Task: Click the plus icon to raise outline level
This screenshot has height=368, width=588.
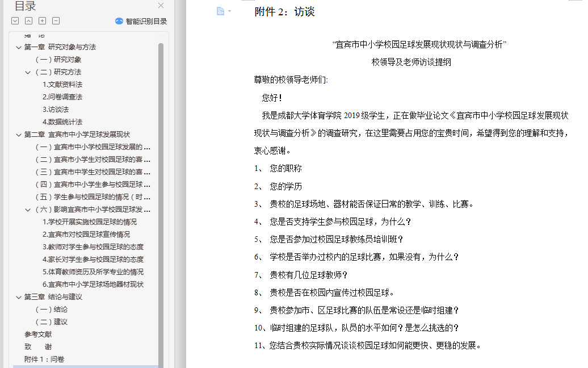Action: pos(43,21)
